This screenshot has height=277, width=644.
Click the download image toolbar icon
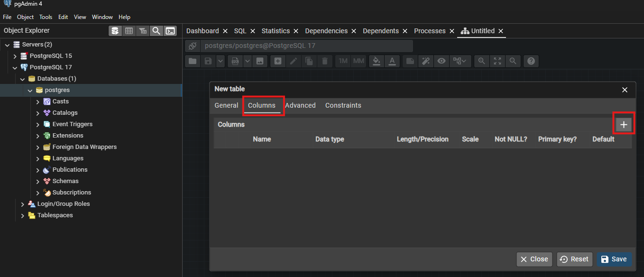[259, 61]
